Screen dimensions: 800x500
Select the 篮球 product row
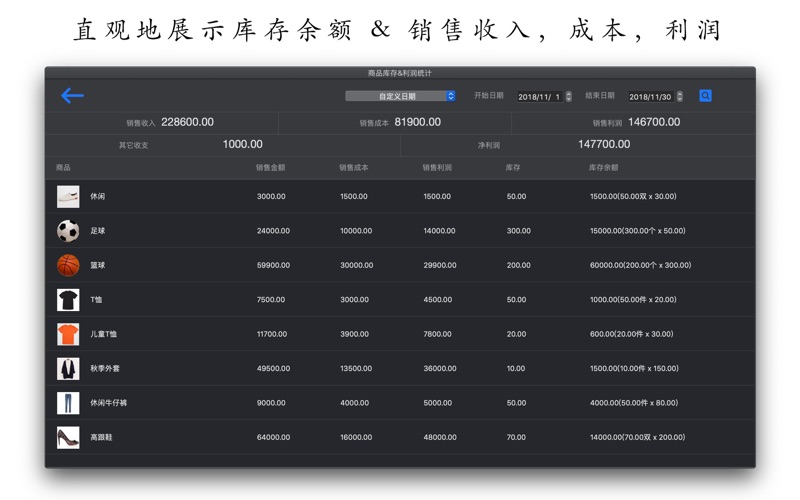pyautogui.click(x=400, y=265)
